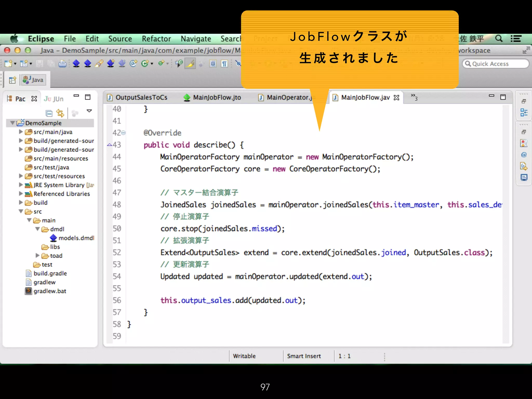Click the Spotlight search magnifier icon
This screenshot has width=532, height=399.
tap(498, 39)
